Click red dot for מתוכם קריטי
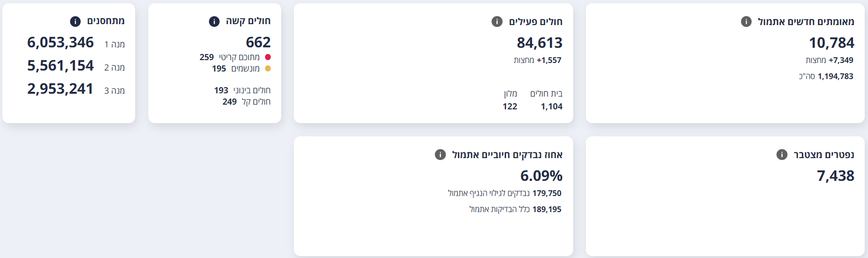The image size is (868, 258). [268, 57]
